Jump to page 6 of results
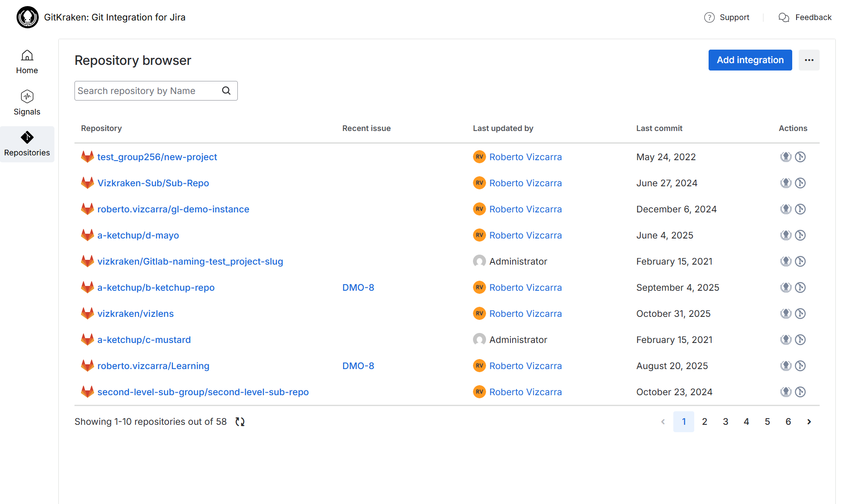The height and width of the screenshot is (504, 841). [788, 422]
